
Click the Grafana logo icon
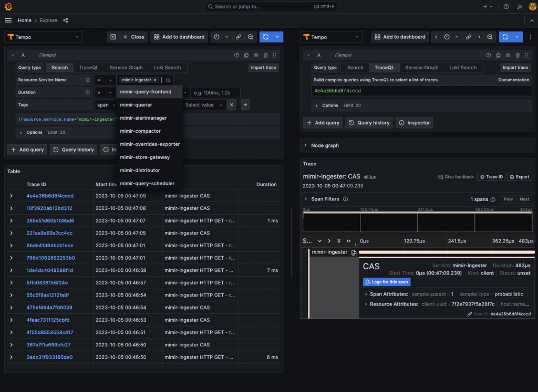8,7
